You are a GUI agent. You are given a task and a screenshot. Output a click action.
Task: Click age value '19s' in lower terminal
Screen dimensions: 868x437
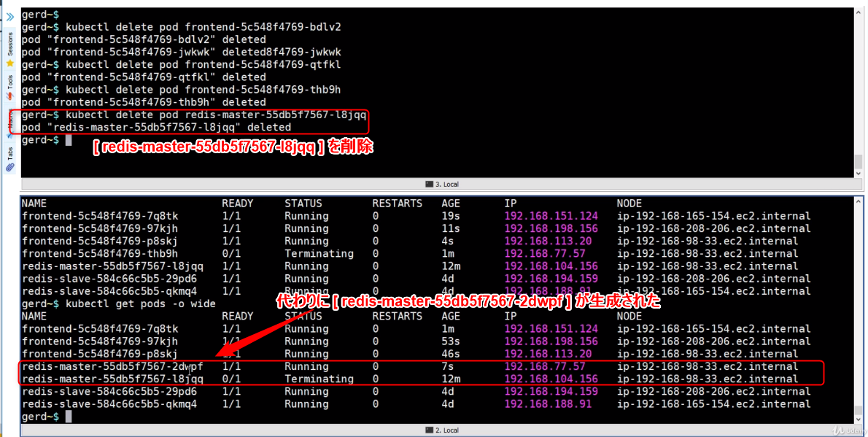451,216
